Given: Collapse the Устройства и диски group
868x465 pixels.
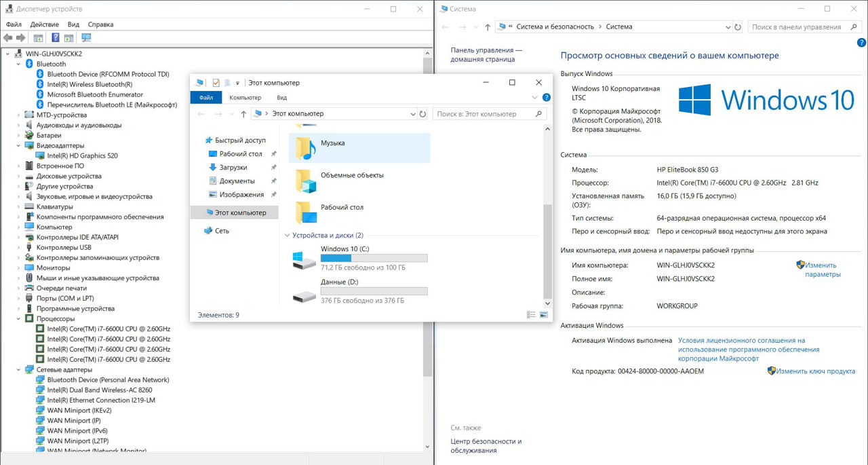Looking at the screenshot, I should tap(288, 236).
